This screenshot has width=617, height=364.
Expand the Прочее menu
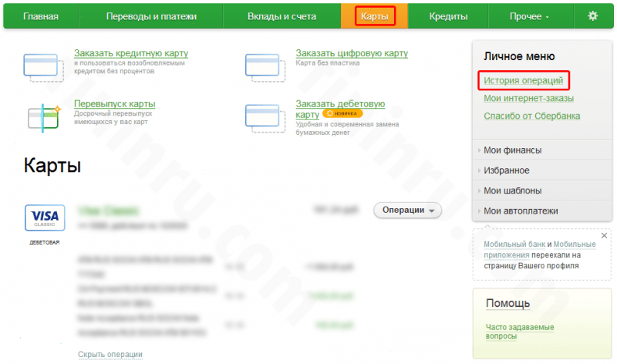pos(529,16)
